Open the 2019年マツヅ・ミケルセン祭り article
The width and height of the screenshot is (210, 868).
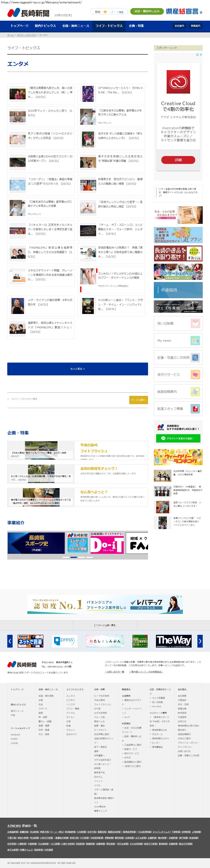click(41, 117)
